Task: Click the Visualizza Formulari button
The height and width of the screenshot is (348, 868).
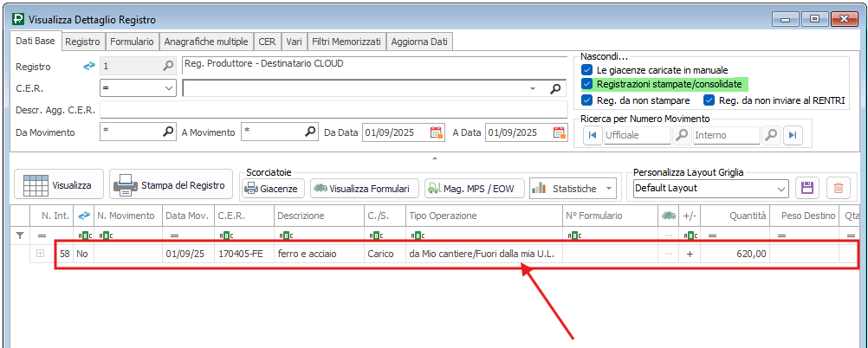Action: pyautogui.click(x=365, y=188)
